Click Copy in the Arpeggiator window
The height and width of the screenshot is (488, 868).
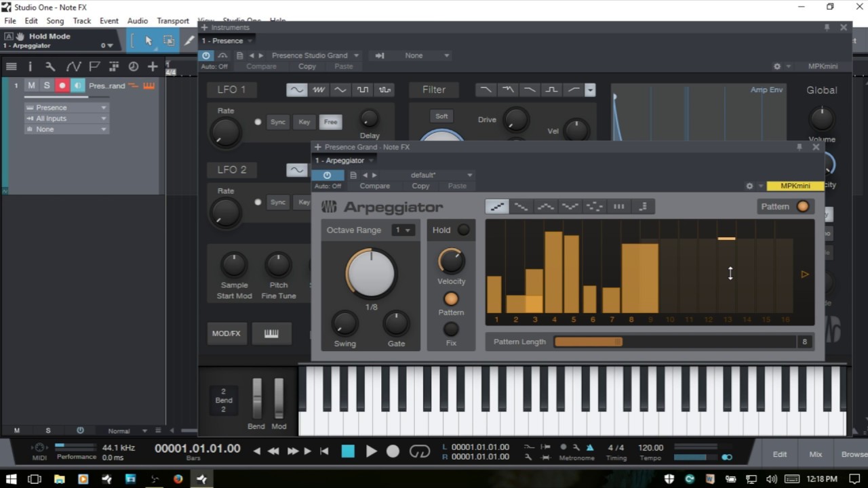point(420,186)
